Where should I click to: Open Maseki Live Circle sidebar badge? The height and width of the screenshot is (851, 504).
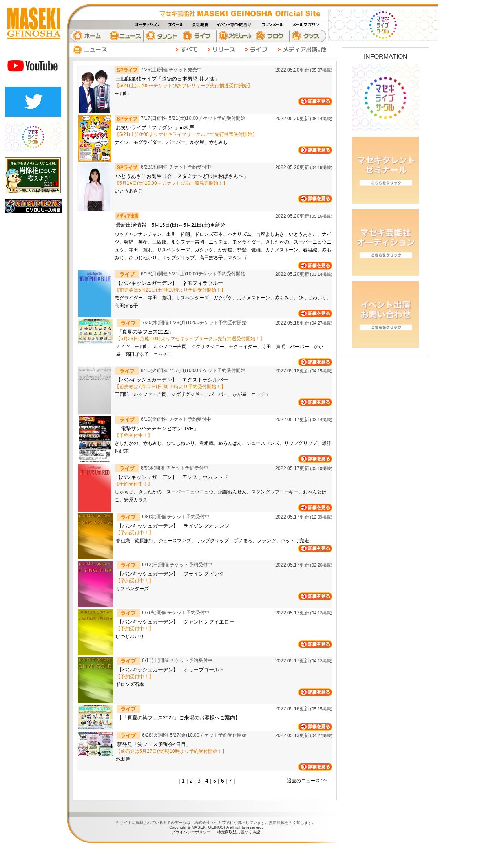click(33, 137)
